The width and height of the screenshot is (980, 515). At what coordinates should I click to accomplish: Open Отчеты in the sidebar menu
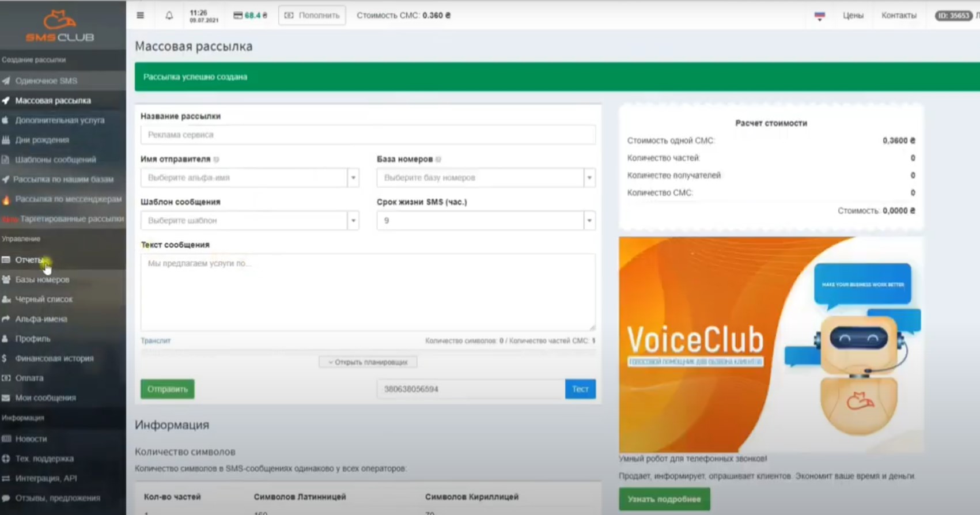tap(29, 260)
